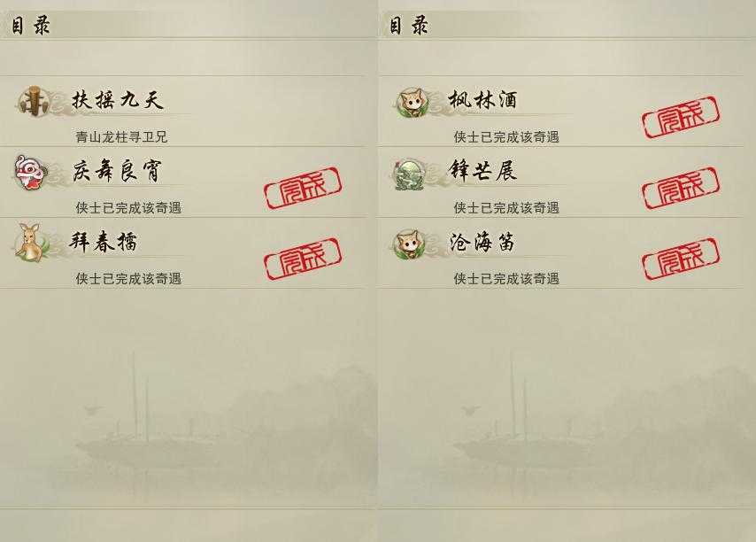Click the cat icon beside 沧海笛
Image resolution: width=756 pixels, height=542 pixels.
coord(409,244)
